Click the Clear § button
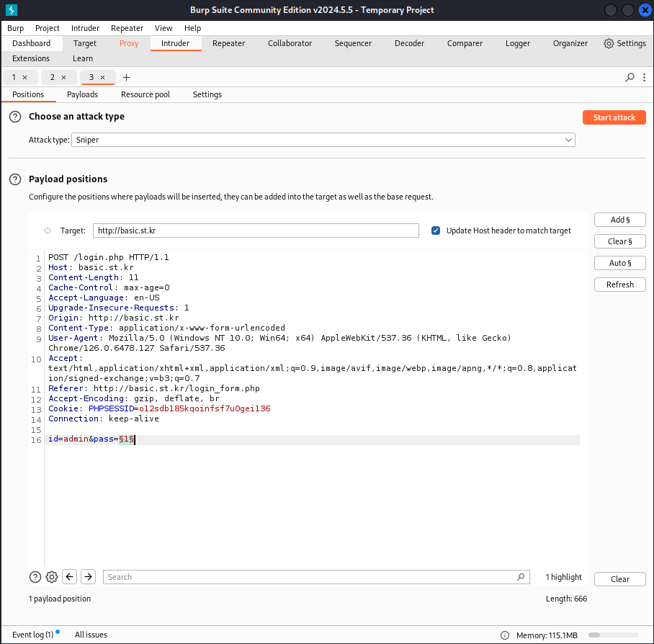This screenshot has width=654, height=644. tap(620, 241)
